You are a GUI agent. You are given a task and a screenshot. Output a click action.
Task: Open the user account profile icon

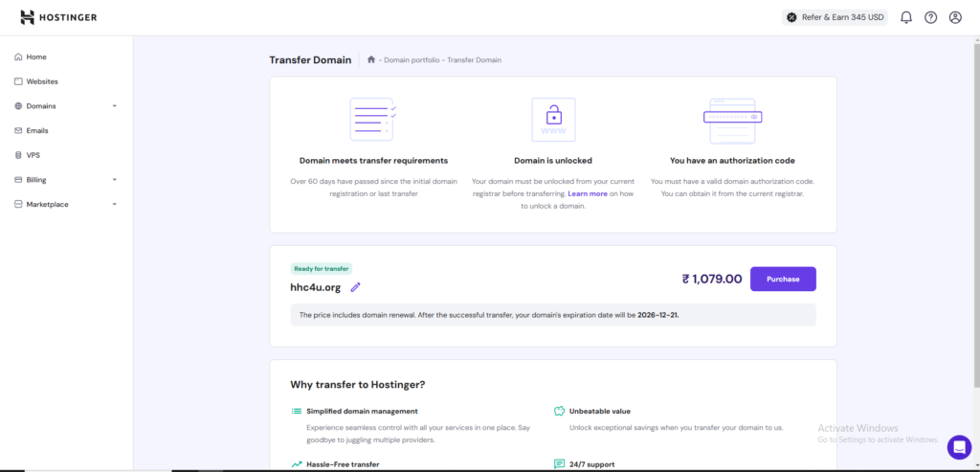pyautogui.click(x=955, y=17)
